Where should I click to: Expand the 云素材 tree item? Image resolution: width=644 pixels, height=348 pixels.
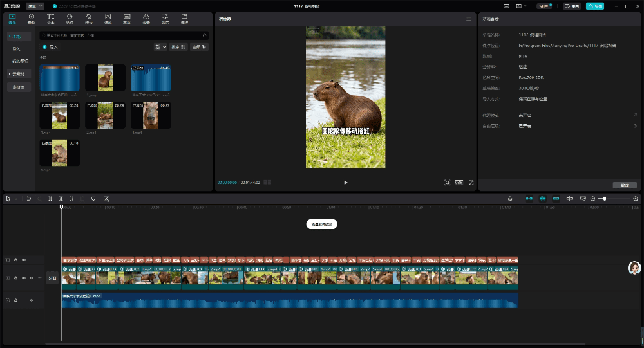(x=19, y=74)
